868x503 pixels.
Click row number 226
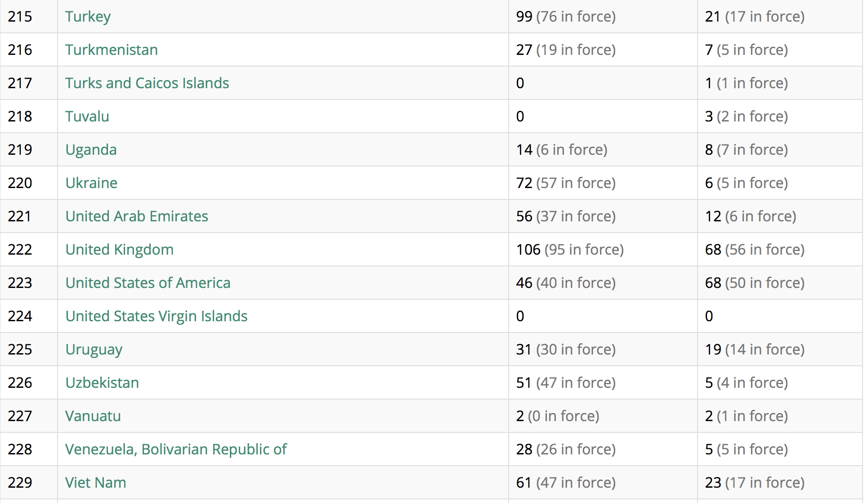pos(20,383)
